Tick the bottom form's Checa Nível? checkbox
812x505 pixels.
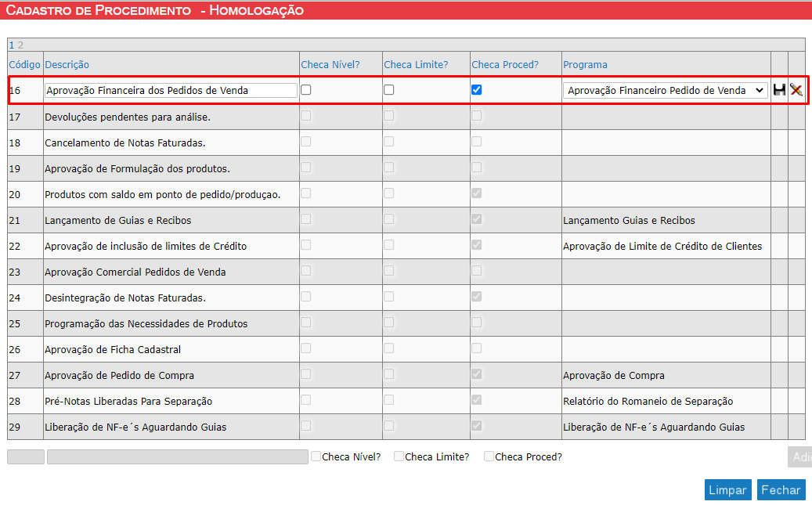316,456
